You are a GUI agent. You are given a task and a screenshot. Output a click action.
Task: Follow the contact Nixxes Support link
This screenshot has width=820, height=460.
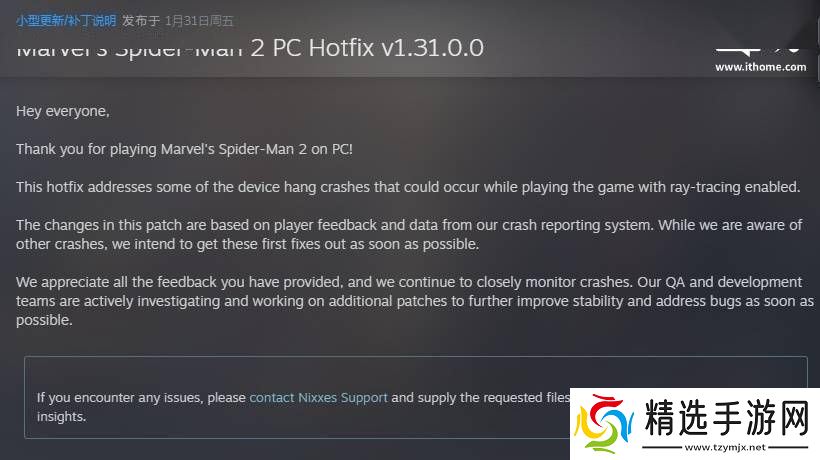click(x=318, y=398)
